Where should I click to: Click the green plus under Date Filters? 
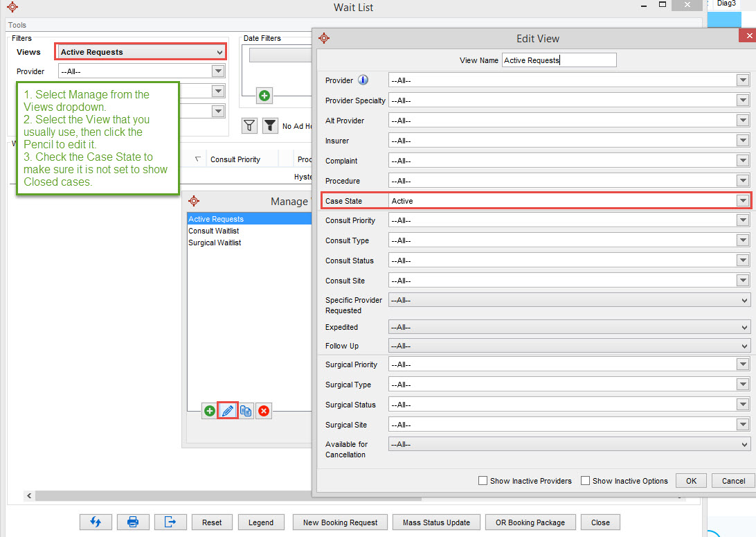pyautogui.click(x=264, y=96)
